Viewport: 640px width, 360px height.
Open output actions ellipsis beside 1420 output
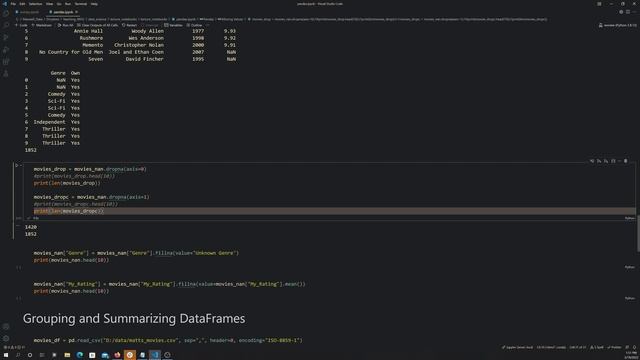pyautogui.click(x=18, y=225)
